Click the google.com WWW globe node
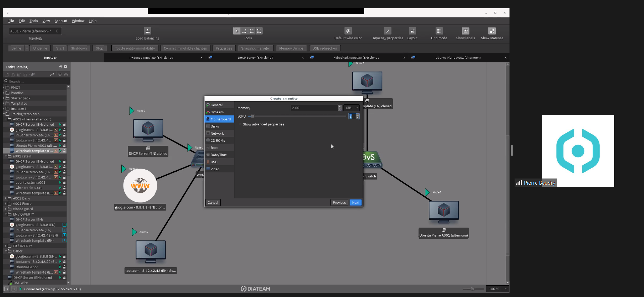Screen dimensions: 644x297 [x=140, y=186]
